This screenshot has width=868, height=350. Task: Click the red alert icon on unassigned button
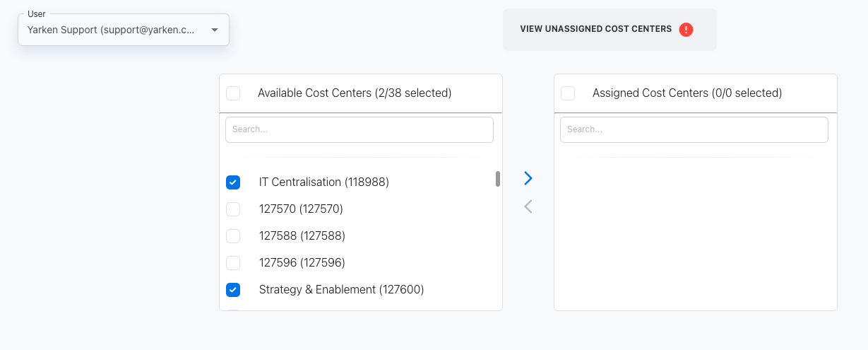tap(686, 30)
